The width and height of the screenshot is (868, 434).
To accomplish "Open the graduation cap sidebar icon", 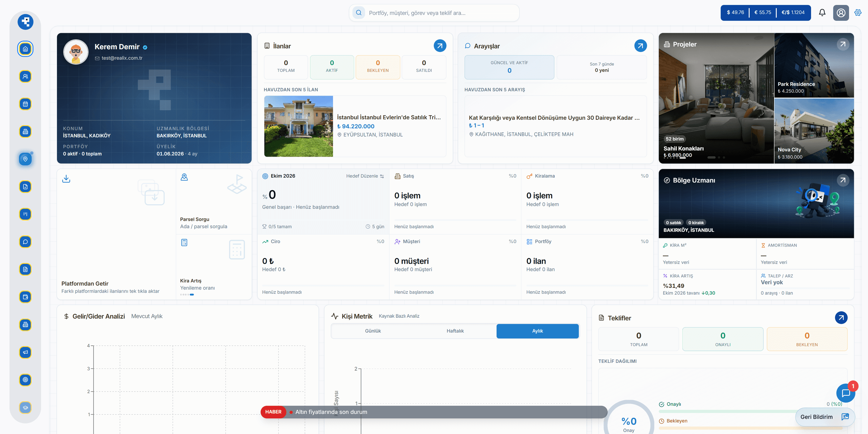I will click(x=25, y=408).
